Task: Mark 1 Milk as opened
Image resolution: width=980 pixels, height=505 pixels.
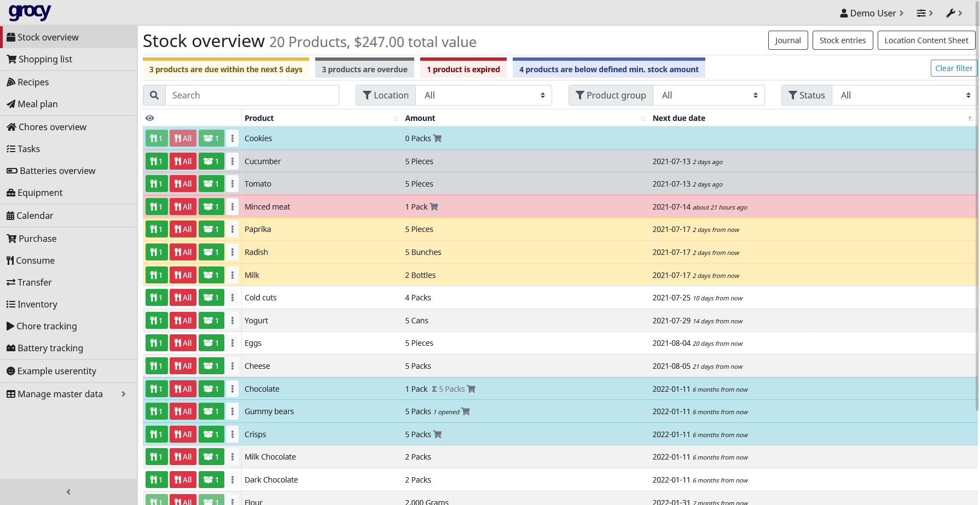Action: 211,275
